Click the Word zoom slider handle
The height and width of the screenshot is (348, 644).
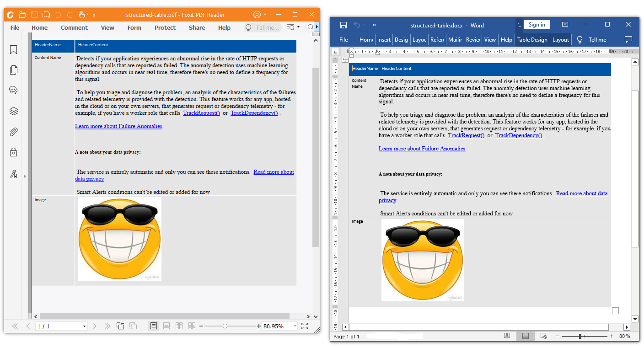(580, 336)
